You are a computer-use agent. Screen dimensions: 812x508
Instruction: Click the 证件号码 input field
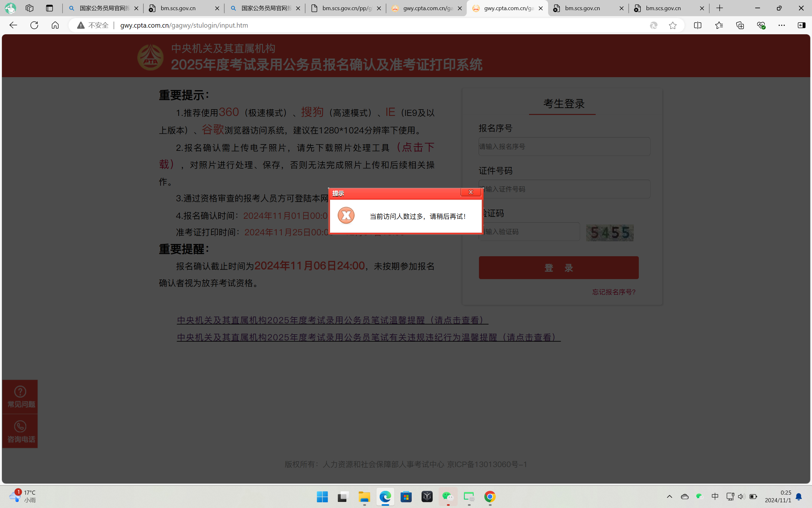pyautogui.click(x=564, y=189)
